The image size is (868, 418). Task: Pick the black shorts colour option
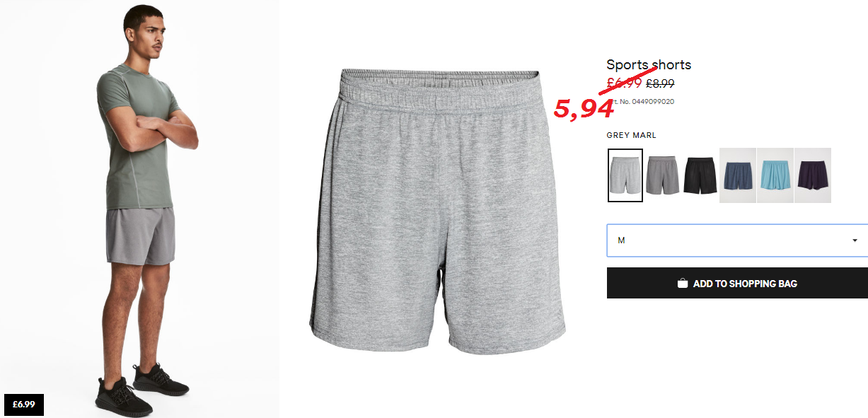coord(700,175)
